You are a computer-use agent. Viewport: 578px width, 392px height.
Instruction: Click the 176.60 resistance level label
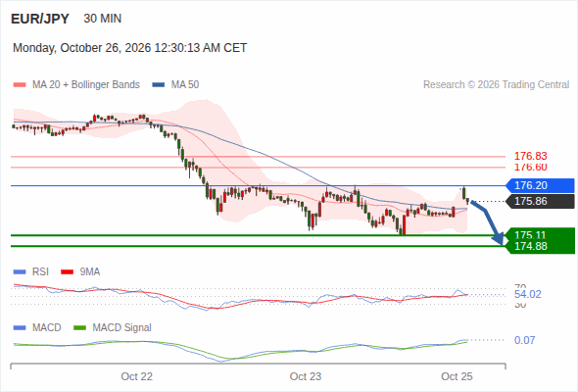(x=531, y=167)
